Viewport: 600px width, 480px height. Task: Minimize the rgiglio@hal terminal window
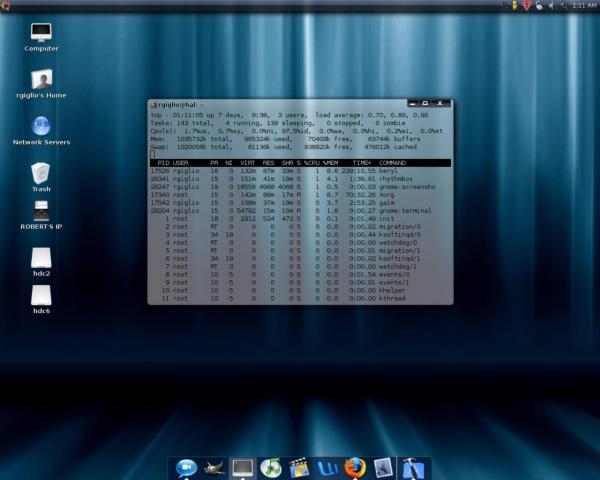412,103
